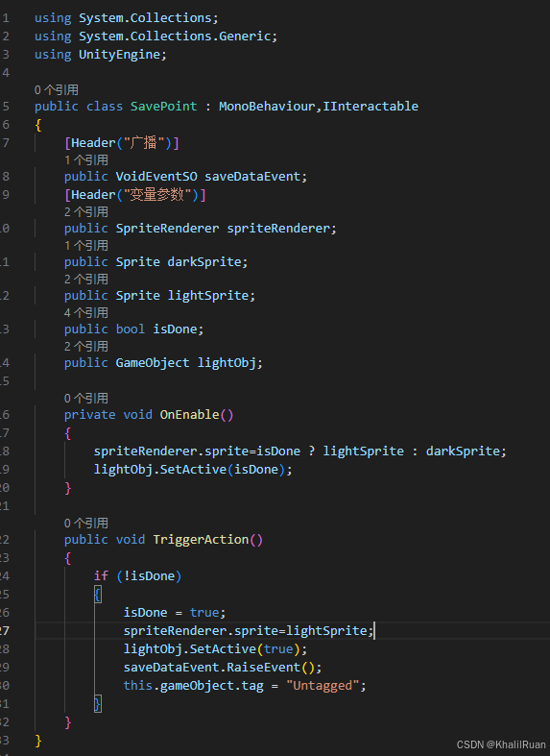
Task: Click the 'this' keyword
Action: (x=138, y=686)
